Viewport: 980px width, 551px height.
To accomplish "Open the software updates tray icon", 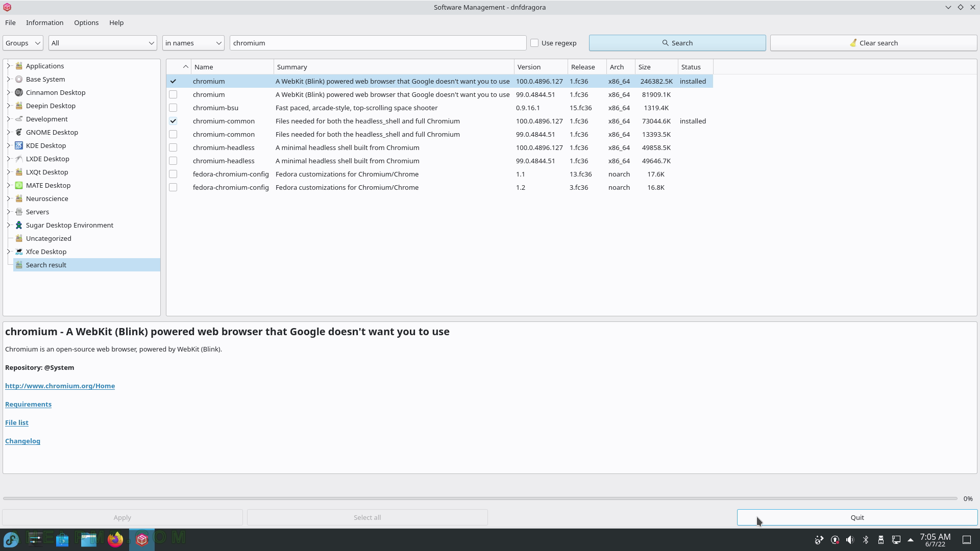I will click(x=835, y=540).
